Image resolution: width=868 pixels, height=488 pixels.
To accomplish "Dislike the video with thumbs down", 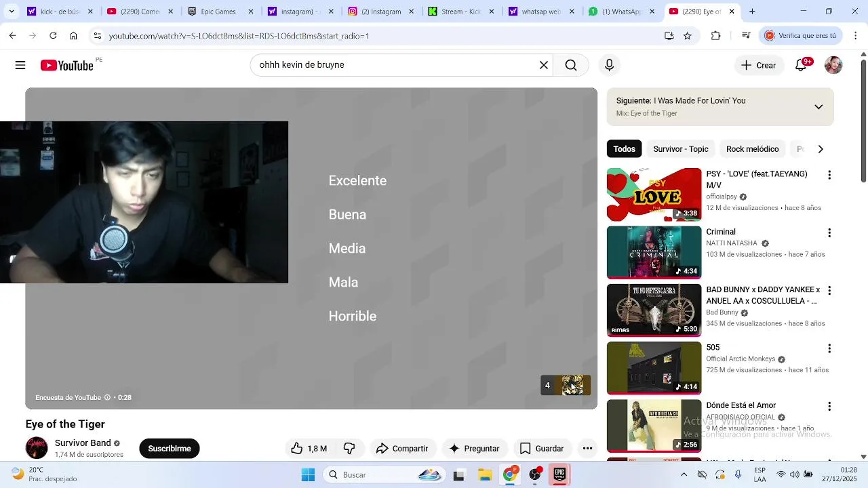I will click(349, 448).
